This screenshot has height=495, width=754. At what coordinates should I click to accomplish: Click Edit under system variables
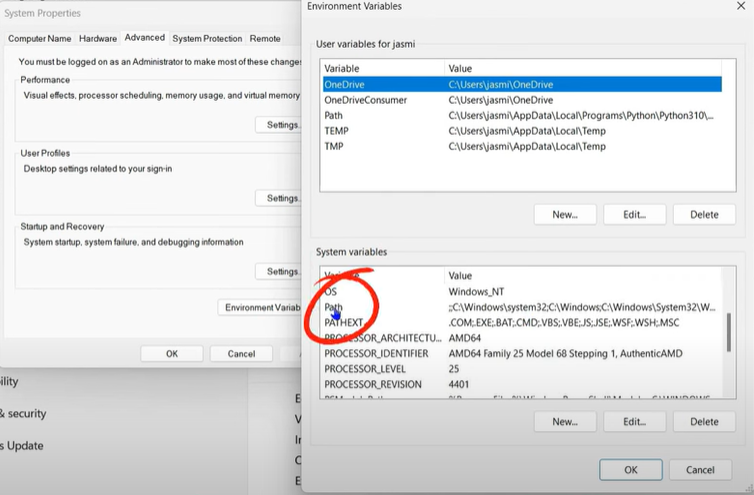click(634, 422)
